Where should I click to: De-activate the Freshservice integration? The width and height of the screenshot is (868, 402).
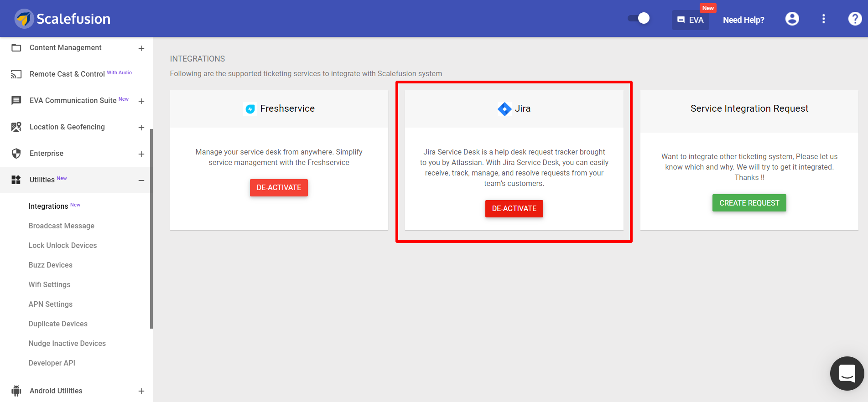tap(279, 188)
